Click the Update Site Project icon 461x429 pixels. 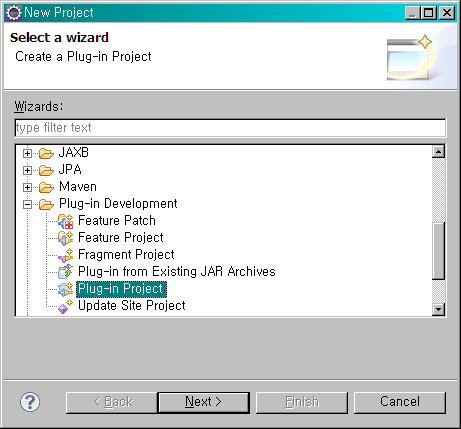coord(65,306)
